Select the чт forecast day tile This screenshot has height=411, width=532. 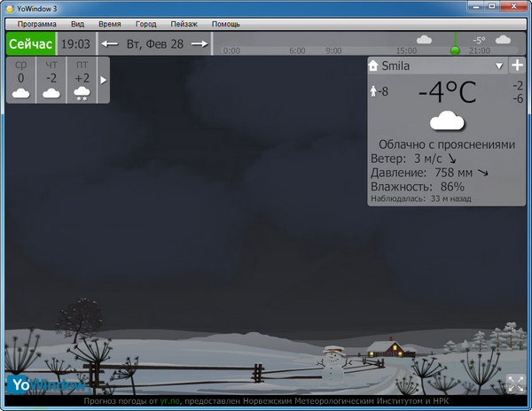(51, 80)
